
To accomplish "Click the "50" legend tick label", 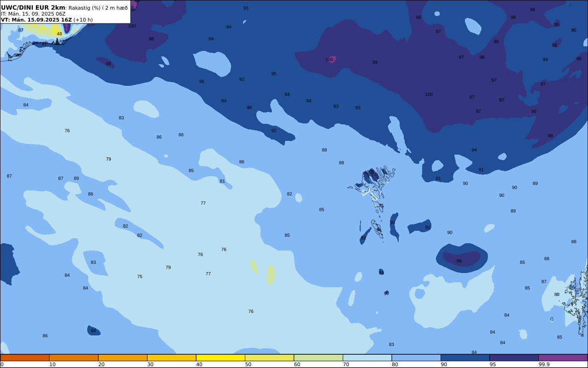I will 248,364.
